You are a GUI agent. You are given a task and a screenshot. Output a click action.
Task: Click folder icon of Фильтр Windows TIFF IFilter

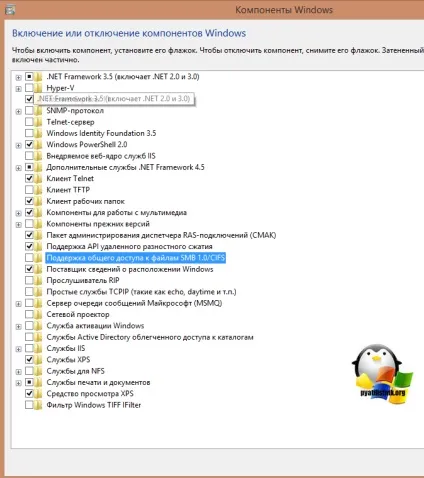[38, 405]
